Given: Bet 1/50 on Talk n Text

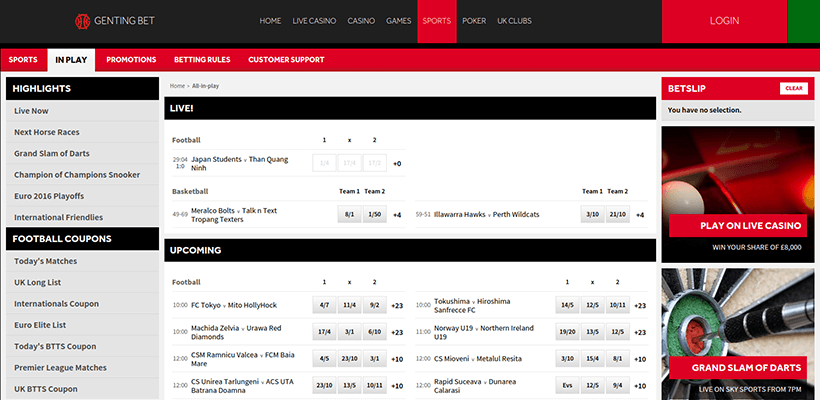Looking at the screenshot, I should click(374, 214).
